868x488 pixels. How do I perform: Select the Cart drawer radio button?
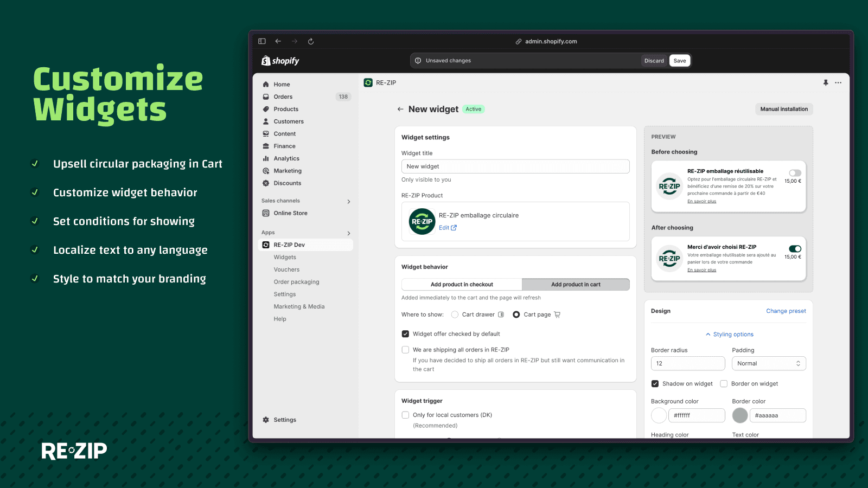tap(455, 314)
